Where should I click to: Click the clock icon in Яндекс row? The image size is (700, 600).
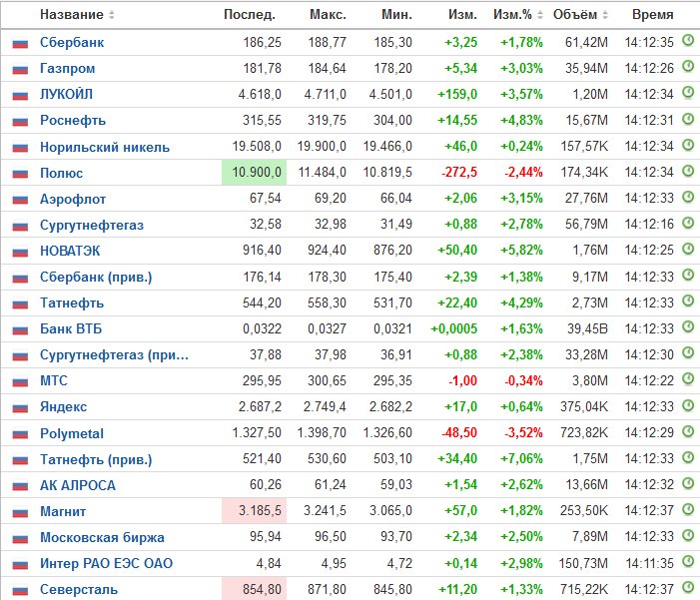click(x=688, y=405)
